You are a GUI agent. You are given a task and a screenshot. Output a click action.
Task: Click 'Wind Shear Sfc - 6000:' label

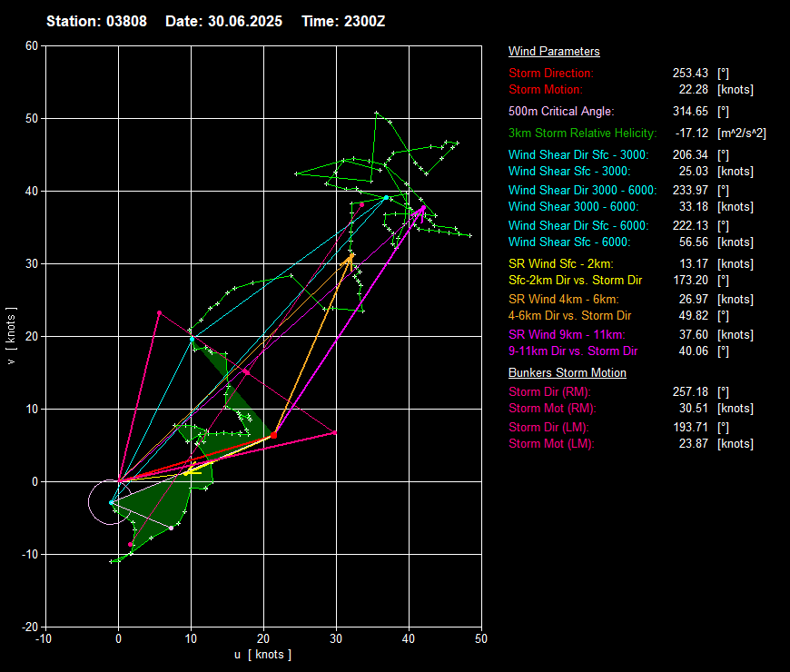point(569,242)
